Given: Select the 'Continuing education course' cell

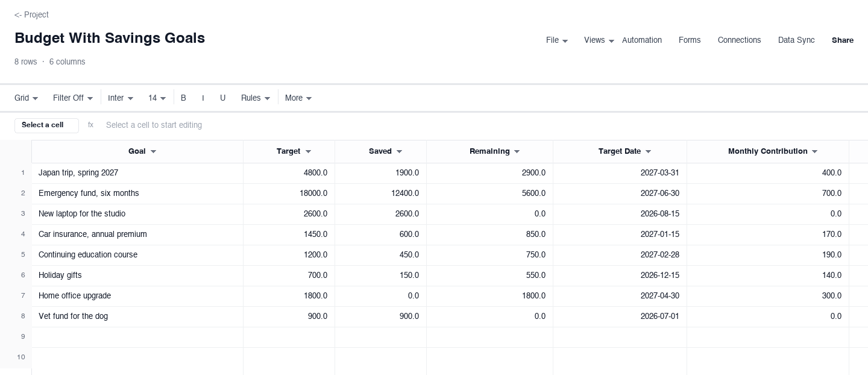Looking at the screenshot, I should coord(137,255).
